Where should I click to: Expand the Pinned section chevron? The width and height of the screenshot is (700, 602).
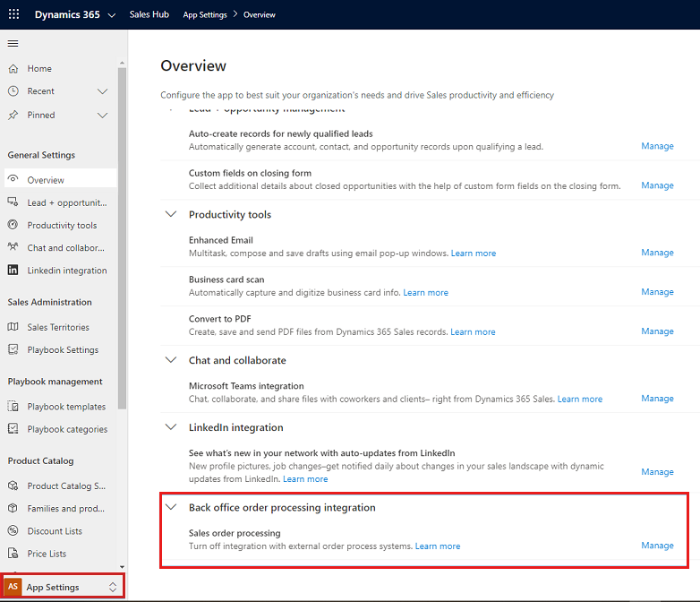(103, 116)
